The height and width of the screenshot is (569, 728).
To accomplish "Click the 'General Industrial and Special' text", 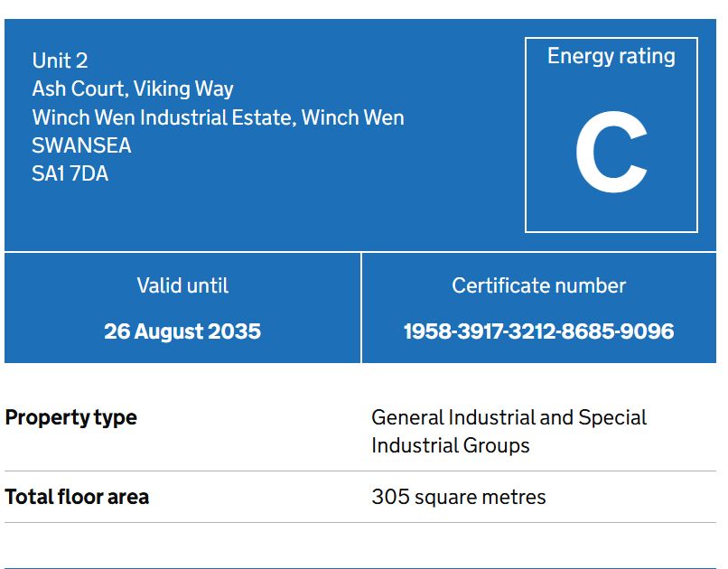I will tap(509, 417).
